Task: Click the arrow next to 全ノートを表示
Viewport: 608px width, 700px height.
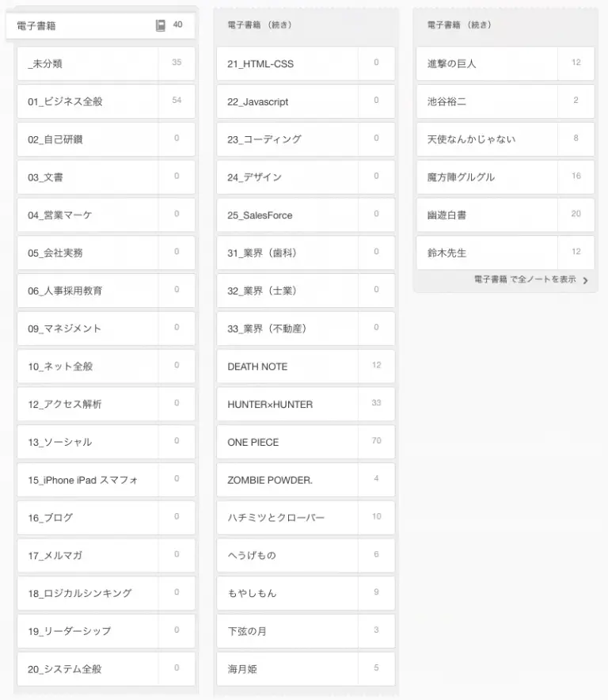Action: 585,280
